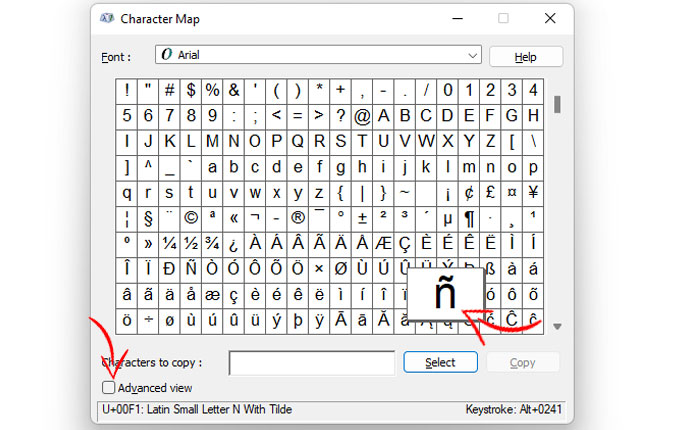Select the percent % character

pyautogui.click(x=212, y=91)
